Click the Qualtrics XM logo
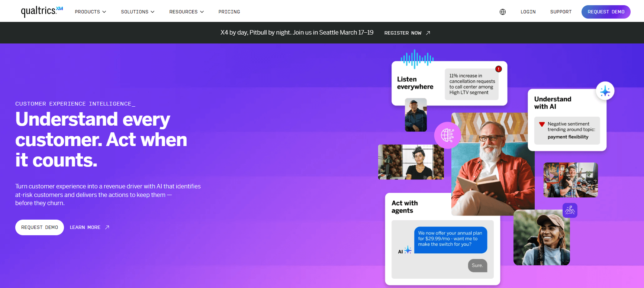The height and width of the screenshot is (288, 644). coord(42,11)
